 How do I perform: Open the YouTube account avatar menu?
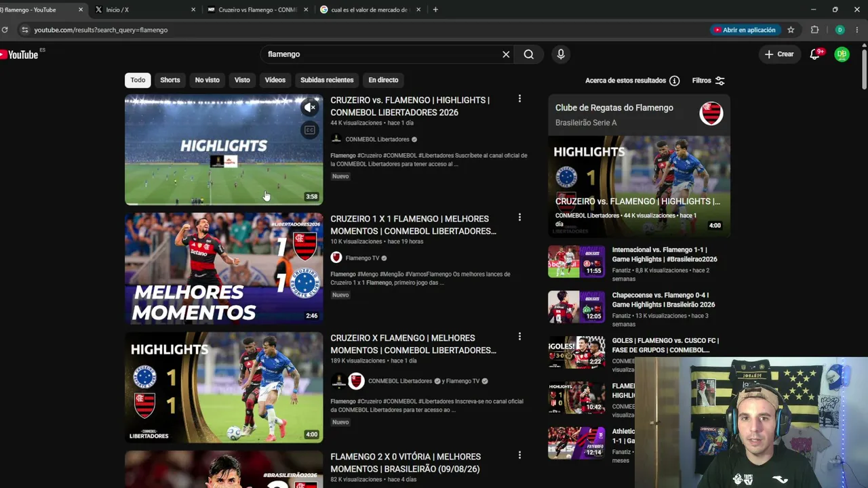click(x=842, y=54)
